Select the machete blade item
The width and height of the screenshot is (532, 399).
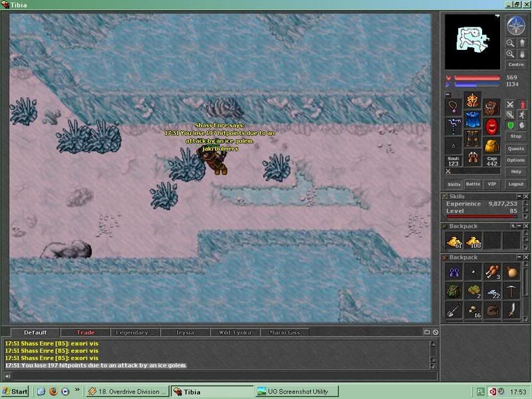511,311
